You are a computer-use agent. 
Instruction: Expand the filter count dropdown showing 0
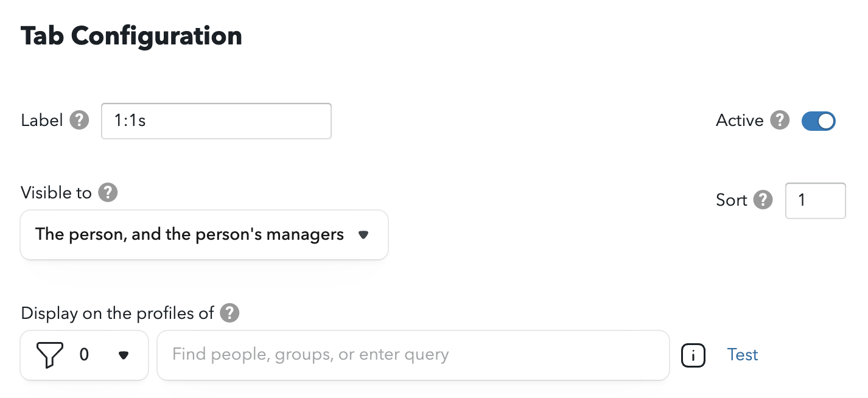[x=124, y=355]
